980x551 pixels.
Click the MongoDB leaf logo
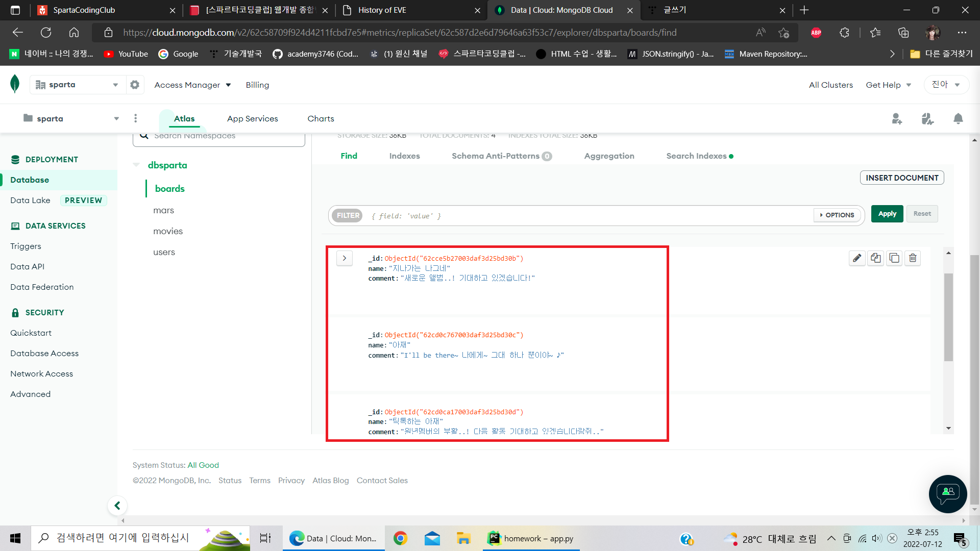pos(15,84)
